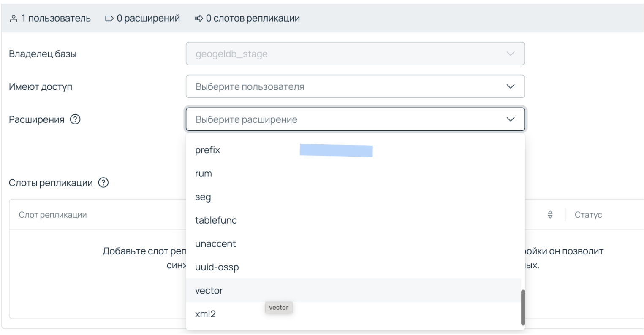Choose seg from the extensions list
This screenshot has width=644, height=335.
tap(353, 197)
